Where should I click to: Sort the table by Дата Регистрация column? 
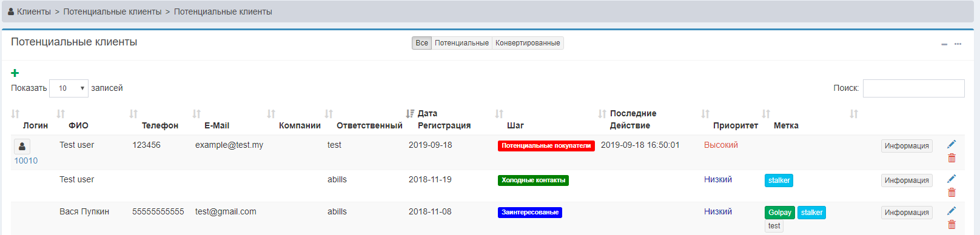[444, 119]
